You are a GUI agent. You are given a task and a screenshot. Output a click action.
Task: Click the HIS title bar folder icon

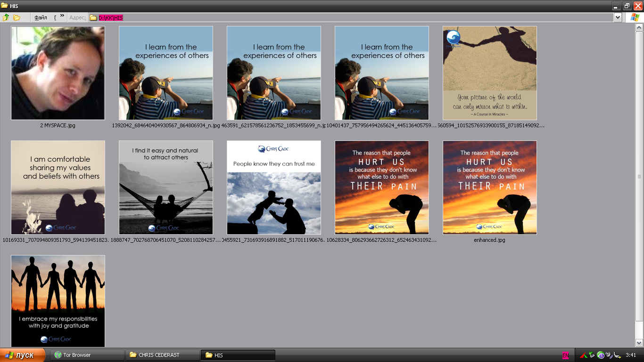[x=5, y=6]
